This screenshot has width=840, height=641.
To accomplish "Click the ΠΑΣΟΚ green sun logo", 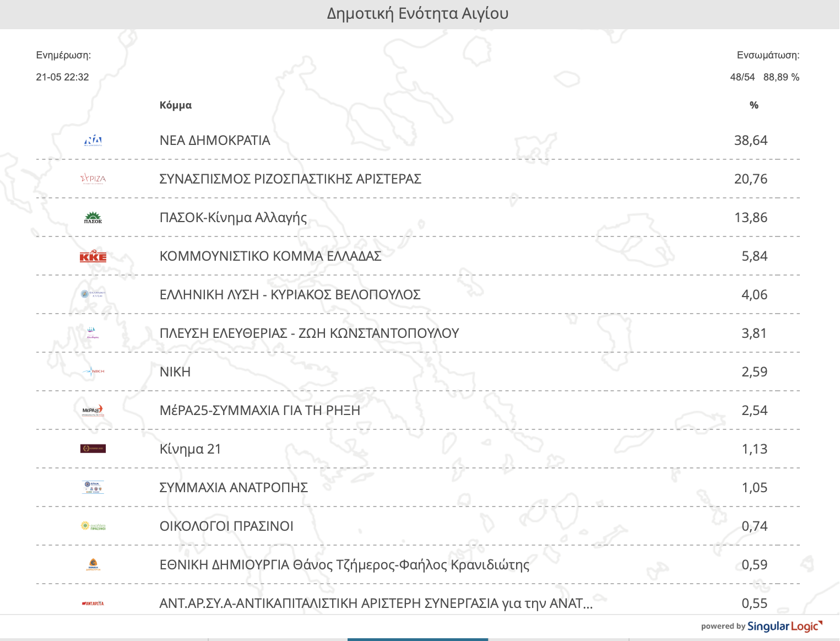I will click(x=93, y=217).
